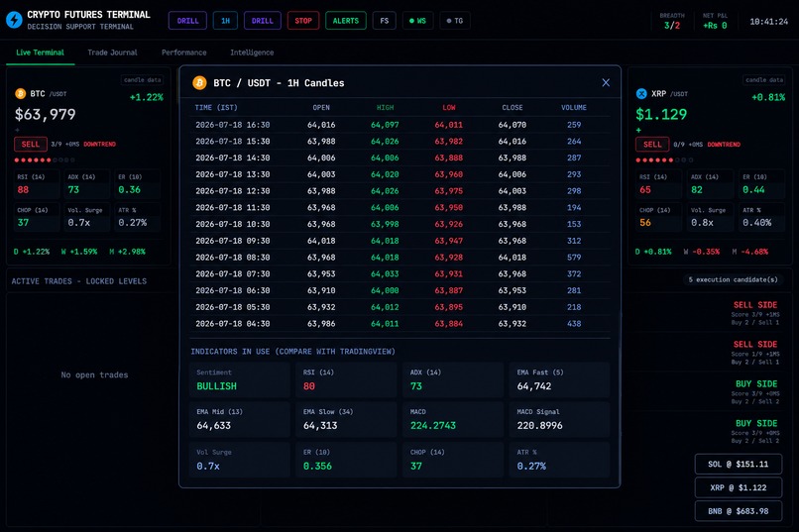The width and height of the screenshot is (799, 532).
Task: Click the BREADTH 3/2 indicator
Action: coord(671,21)
